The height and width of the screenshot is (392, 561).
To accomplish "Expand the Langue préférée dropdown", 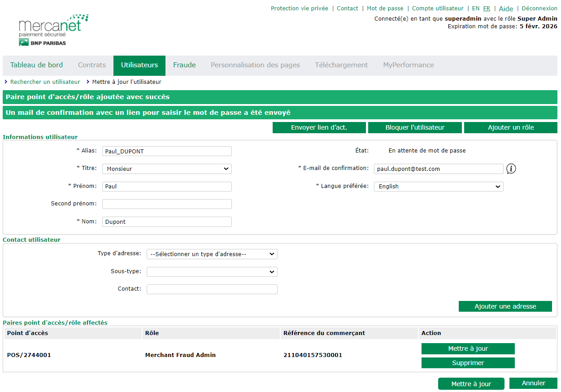I will (438, 187).
